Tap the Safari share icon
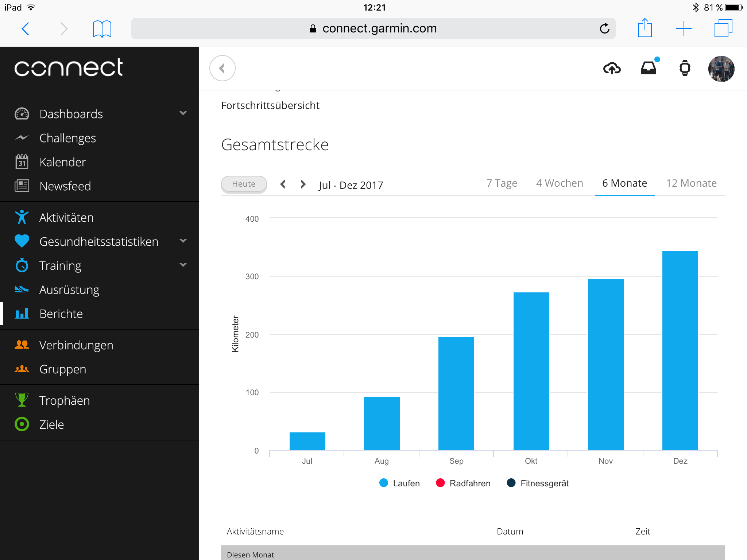747x560 pixels. (x=645, y=28)
